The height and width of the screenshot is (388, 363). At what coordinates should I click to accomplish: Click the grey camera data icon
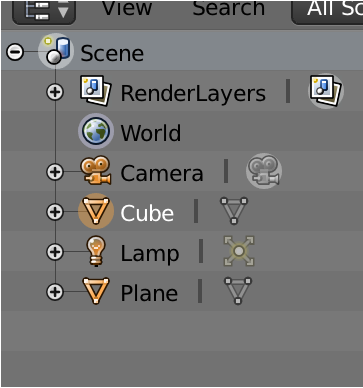coord(264,171)
